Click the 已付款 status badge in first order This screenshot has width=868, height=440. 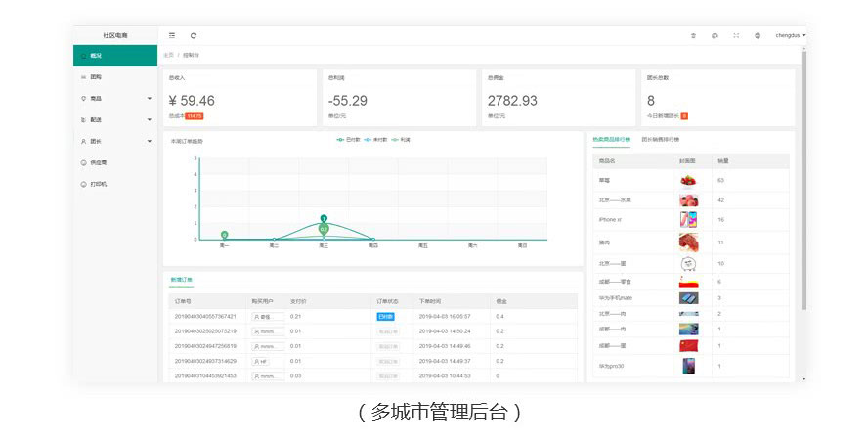(x=385, y=317)
